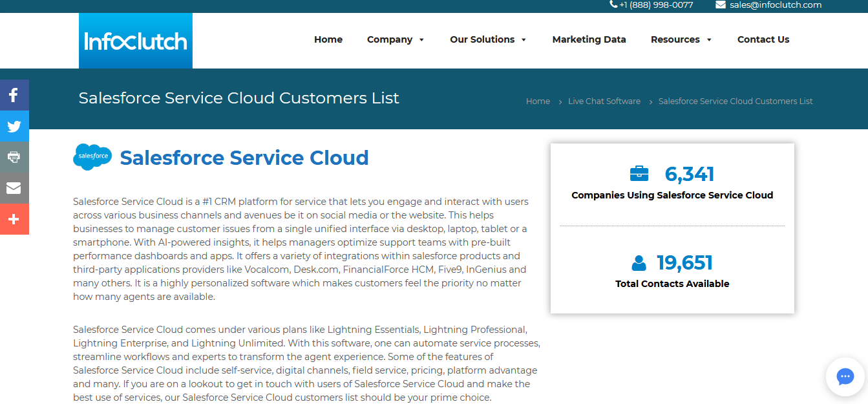Open the live chat bubble icon
Image resolution: width=868 pixels, height=404 pixels.
coord(845,377)
